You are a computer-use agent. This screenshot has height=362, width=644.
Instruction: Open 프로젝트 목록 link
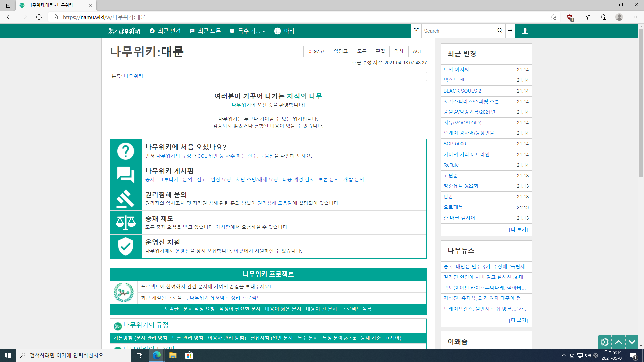click(x=357, y=309)
